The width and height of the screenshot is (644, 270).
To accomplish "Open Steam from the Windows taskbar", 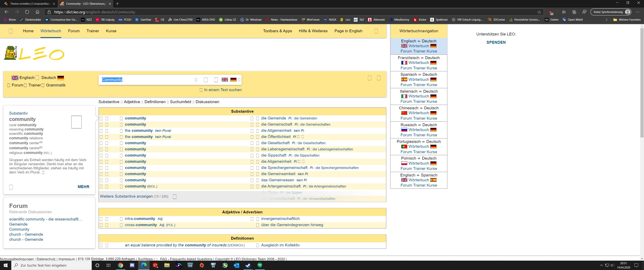I will point(248,265).
